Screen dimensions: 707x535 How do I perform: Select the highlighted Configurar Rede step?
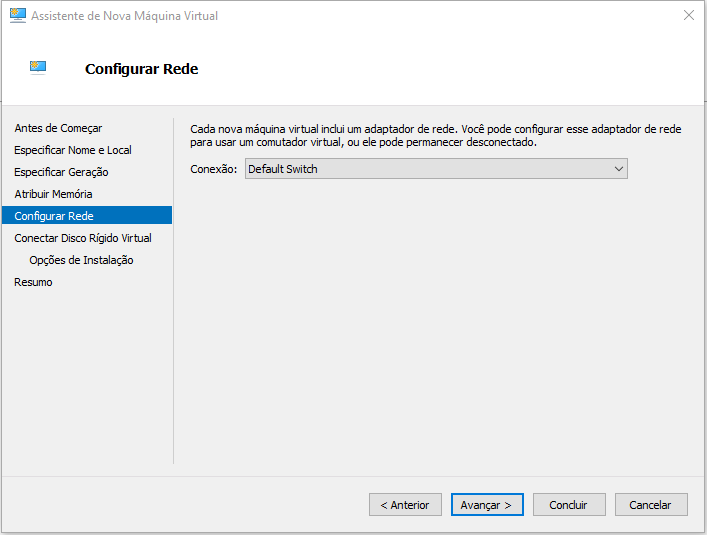(x=87, y=215)
